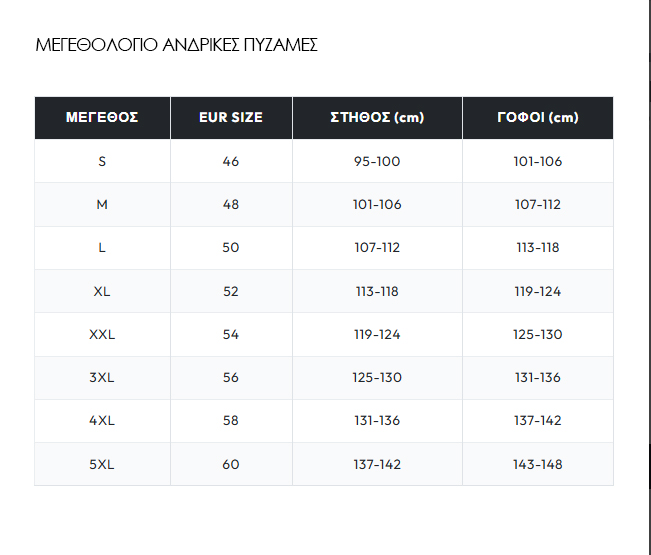Select the XL size cell
The image size is (651, 555).
point(102,291)
